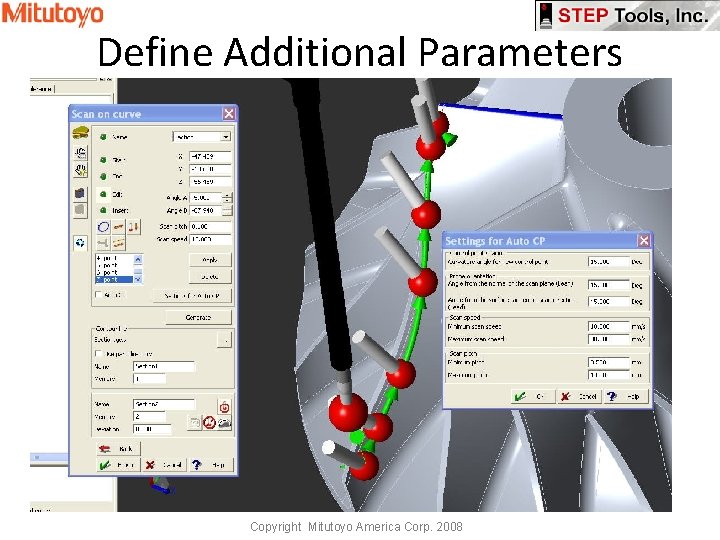Click the red probe ball touching the black stylus

pos(348,411)
